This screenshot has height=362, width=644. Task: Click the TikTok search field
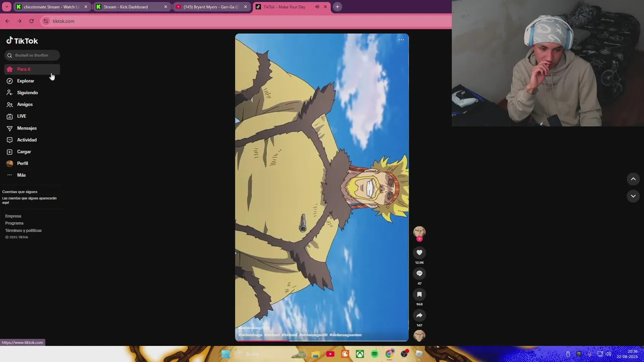pos(32,55)
